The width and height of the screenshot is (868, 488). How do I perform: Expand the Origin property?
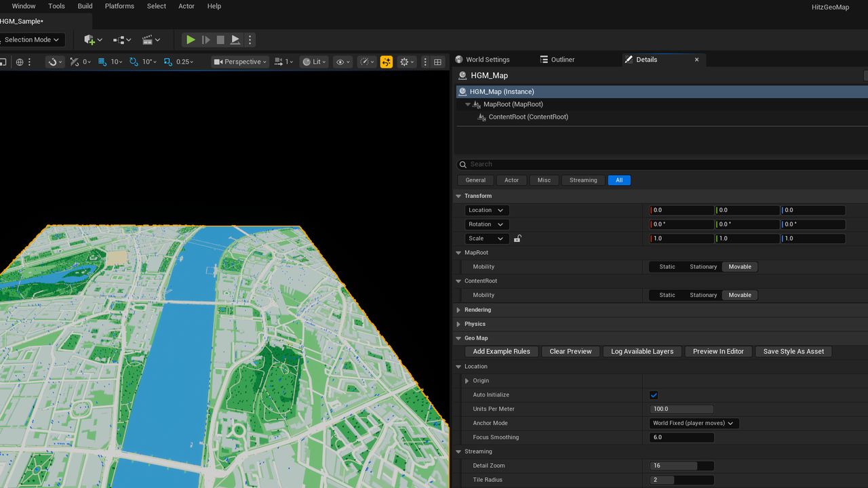467,381
